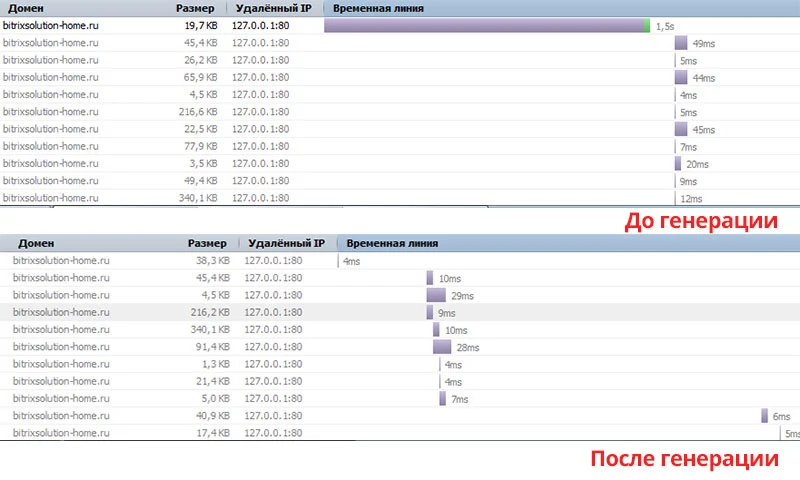Select the 340,1 KB row in top table
The height and width of the screenshot is (480, 800).
coord(400,198)
